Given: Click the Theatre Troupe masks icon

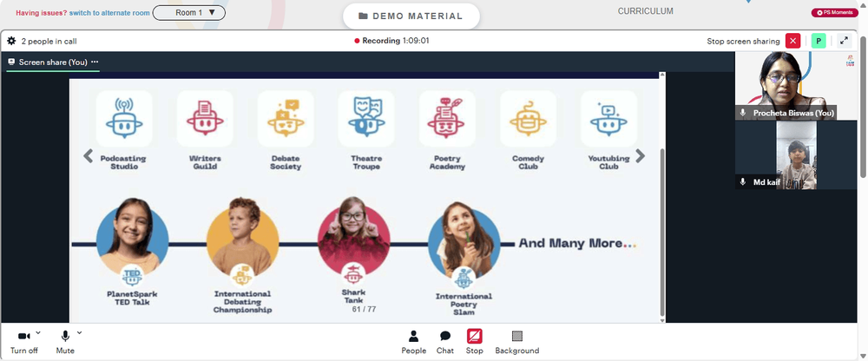Looking at the screenshot, I should [366, 119].
